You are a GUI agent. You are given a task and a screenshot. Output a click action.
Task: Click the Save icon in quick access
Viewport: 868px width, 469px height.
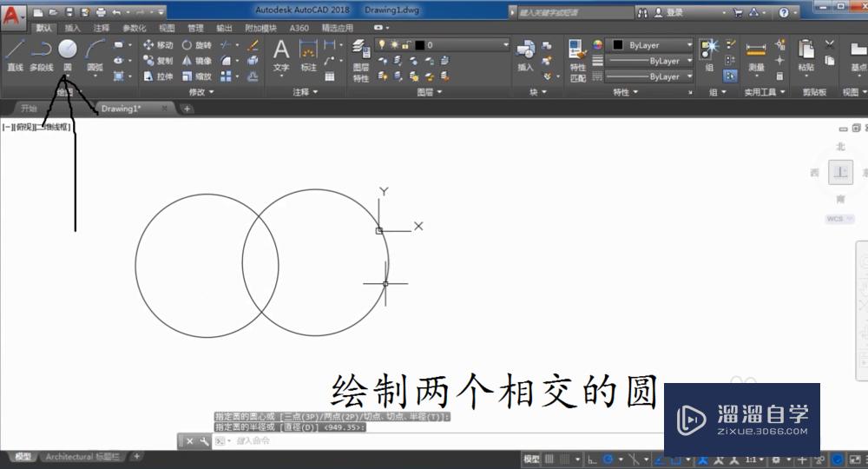69,12
